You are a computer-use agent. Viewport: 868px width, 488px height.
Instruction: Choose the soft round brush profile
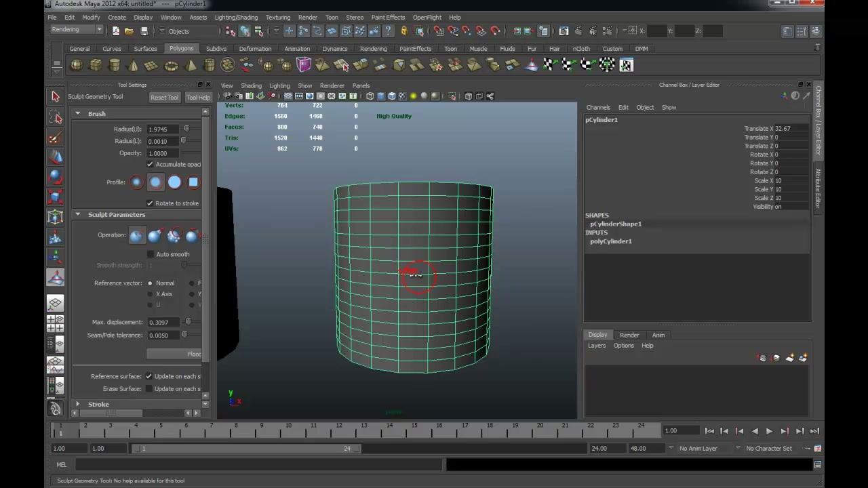[x=155, y=182]
